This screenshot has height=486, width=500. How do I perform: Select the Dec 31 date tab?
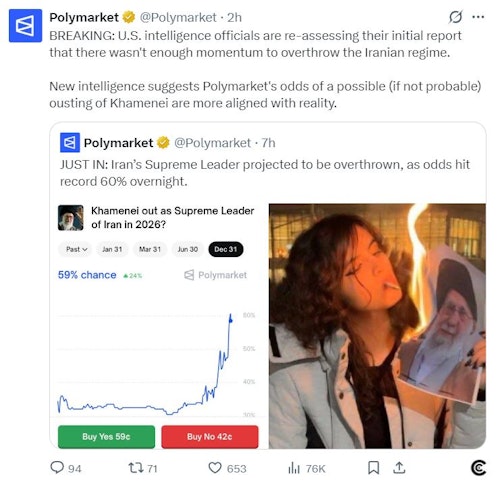coord(226,249)
